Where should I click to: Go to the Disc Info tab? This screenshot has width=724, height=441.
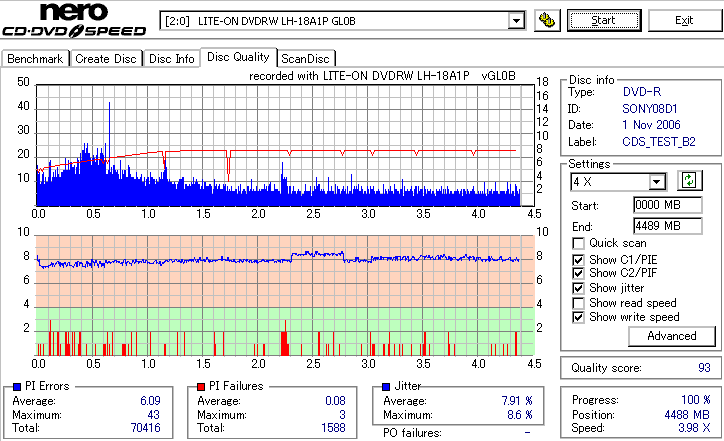coord(171,59)
